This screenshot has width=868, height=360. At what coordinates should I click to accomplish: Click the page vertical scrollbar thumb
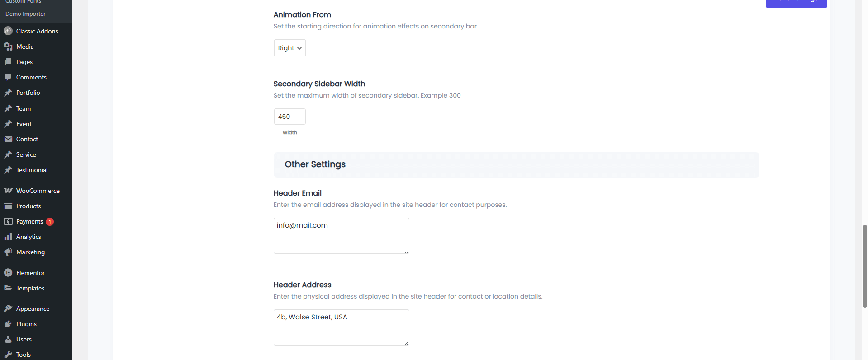(865, 266)
